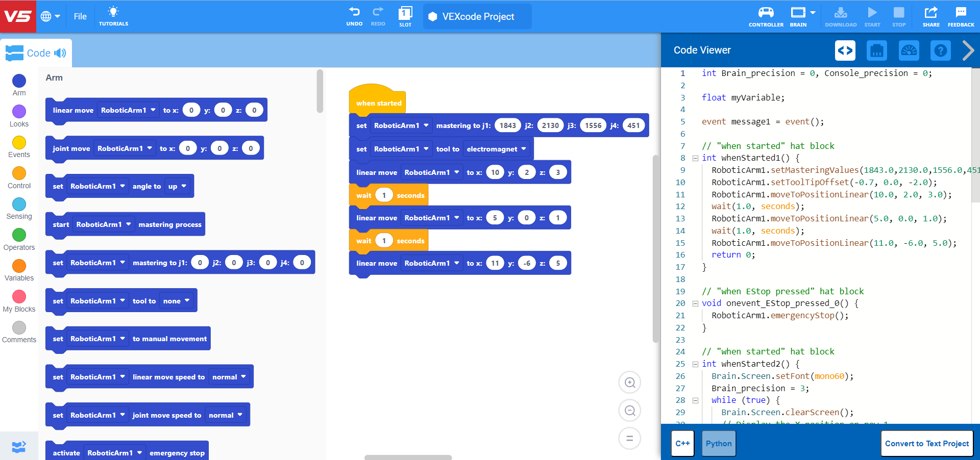The width and height of the screenshot is (980, 460).
Task: Open the language globe menu
Action: coord(50,16)
